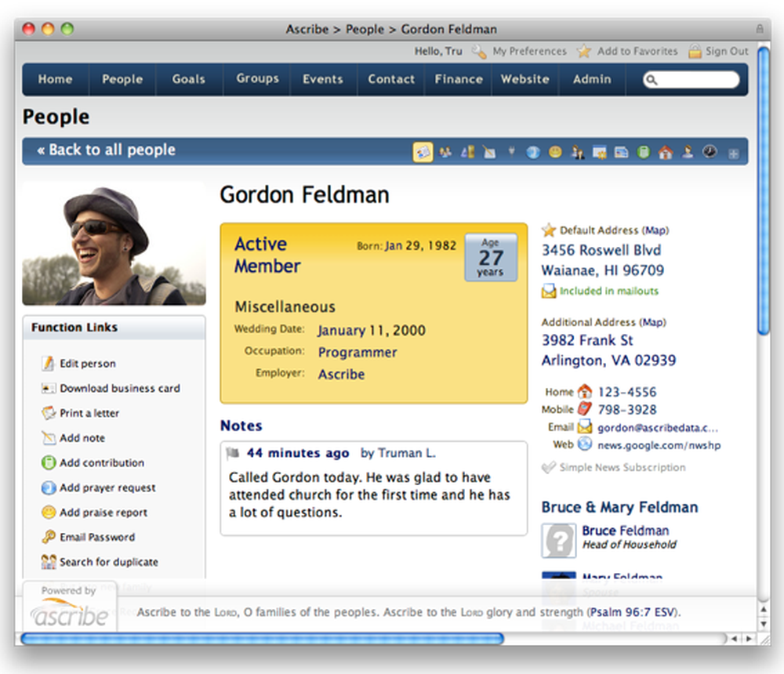Expand toolbar with the plus icon
Image resolution: width=784 pixels, height=674 pixels.
tap(734, 154)
